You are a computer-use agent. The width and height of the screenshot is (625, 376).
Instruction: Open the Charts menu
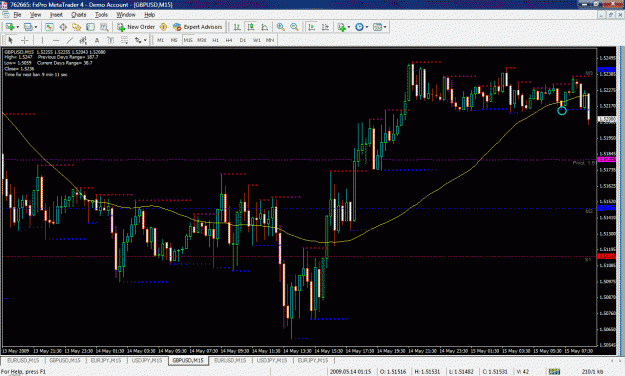pyautogui.click(x=79, y=15)
